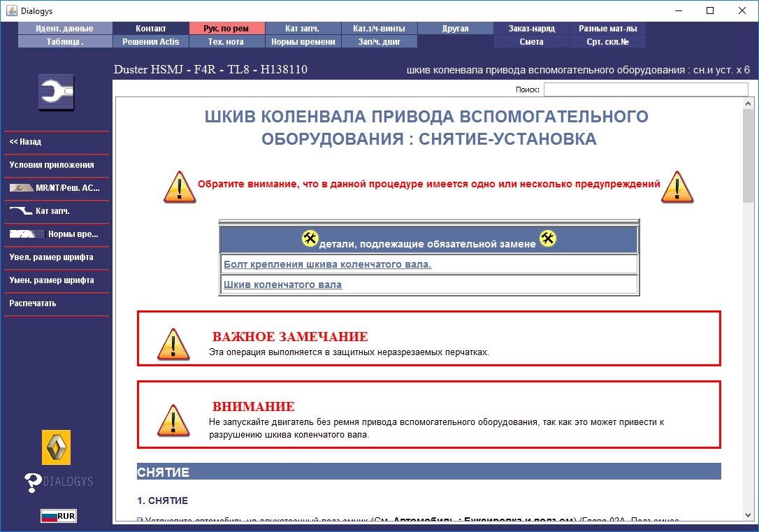Click the Dialogys Java icon in title bar

(x=10, y=10)
